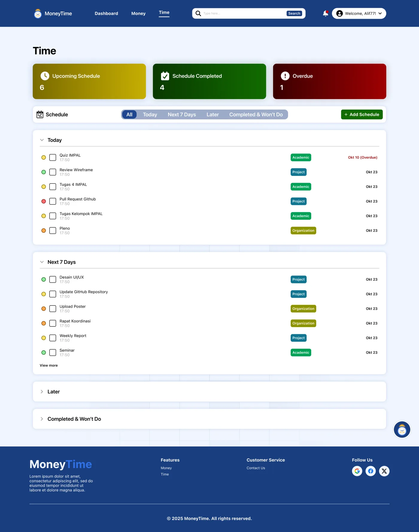Open the Time link in footer Features

click(165, 474)
